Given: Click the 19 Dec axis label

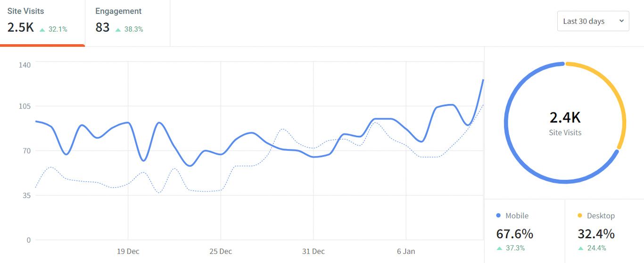Looking at the screenshot, I should point(128,251).
